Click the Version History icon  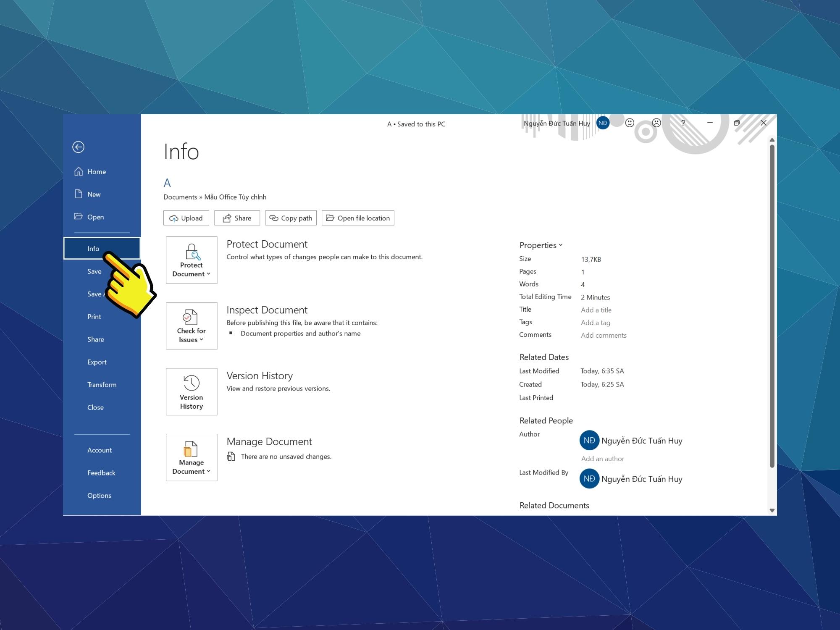191,391
